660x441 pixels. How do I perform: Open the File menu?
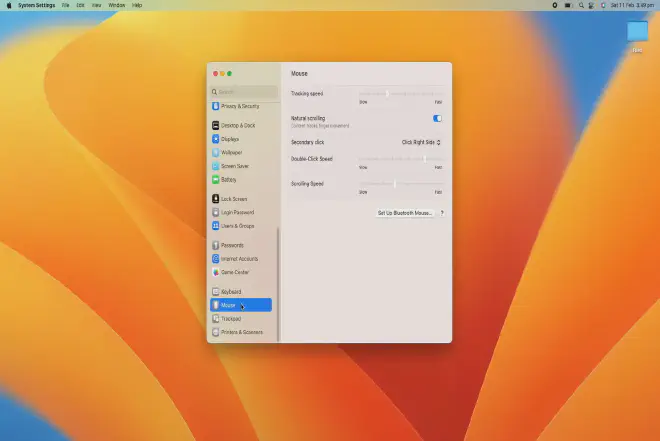coord(65,5)
